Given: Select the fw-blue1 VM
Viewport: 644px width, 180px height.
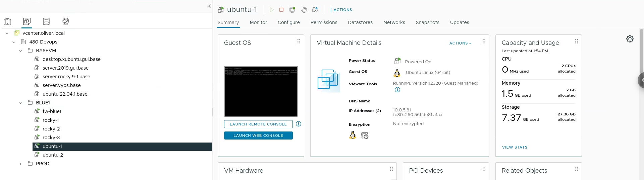Looking at the screenshot, I should click(52, 111).
